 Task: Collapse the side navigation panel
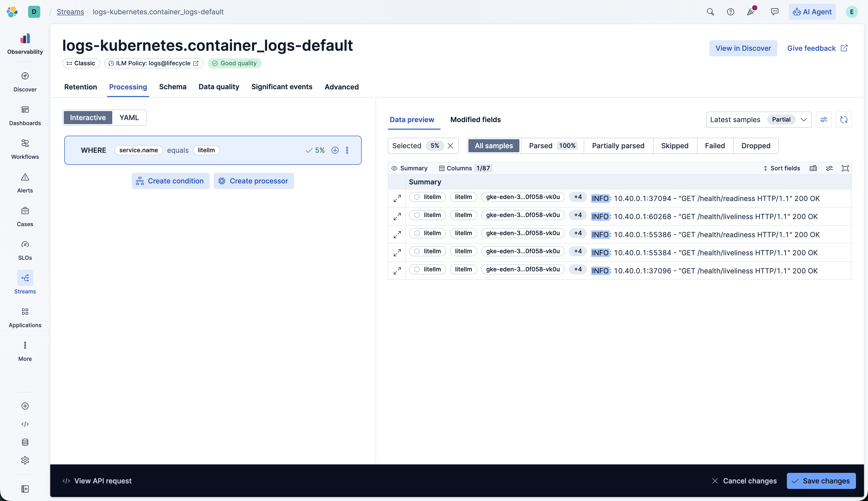tap(25, 489)
